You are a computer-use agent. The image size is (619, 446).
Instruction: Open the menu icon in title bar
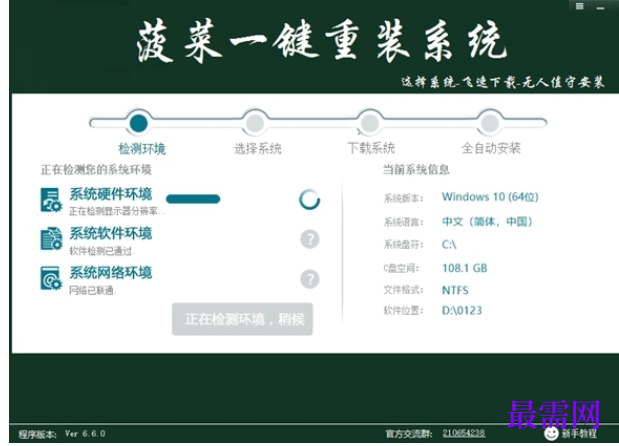[580, 6]
